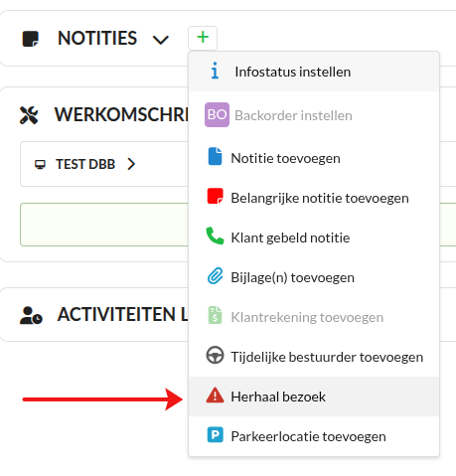Click the red sticky note icon
Viewport: 456px width, 476px height.
click(215, 196)
